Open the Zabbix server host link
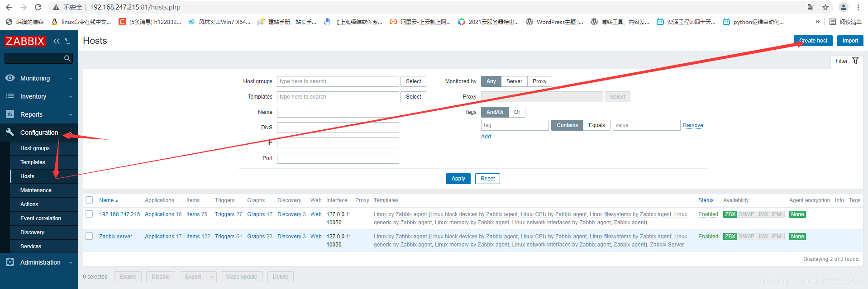Image resolution: width=868 pixels, height=289 pixels. click(115, 237)
